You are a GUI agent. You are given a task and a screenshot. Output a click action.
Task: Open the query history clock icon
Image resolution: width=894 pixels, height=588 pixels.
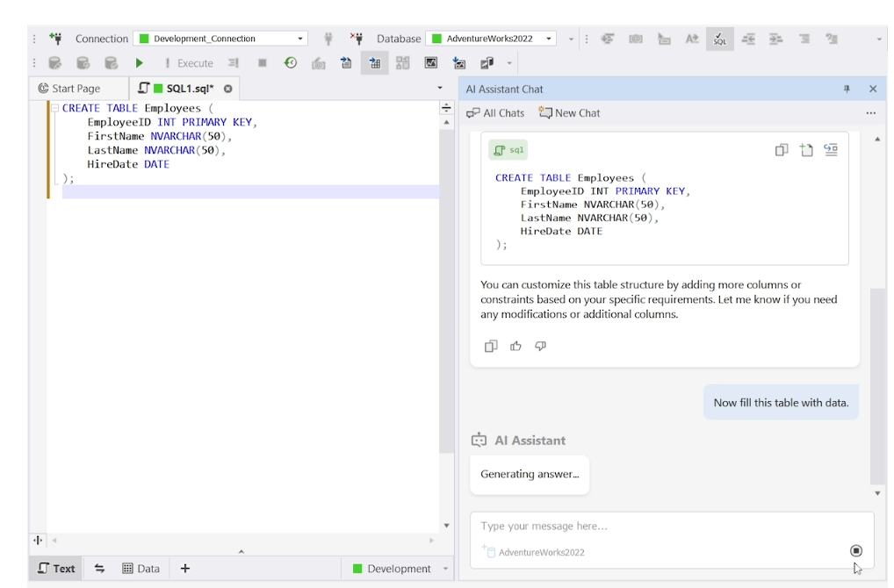tap(290, 63)
